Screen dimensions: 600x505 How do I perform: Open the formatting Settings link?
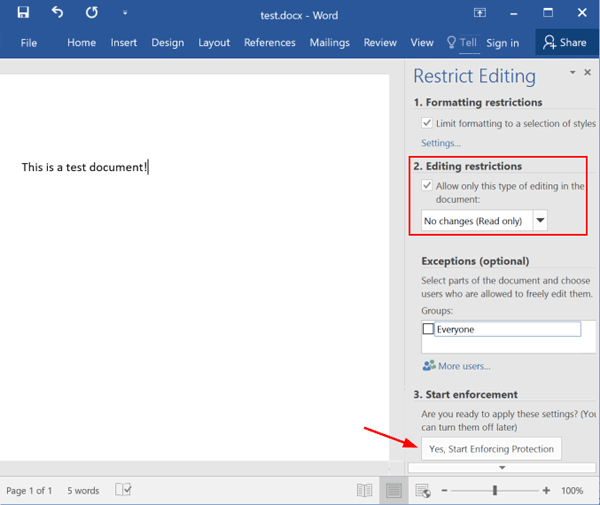[x=441, y=143]
